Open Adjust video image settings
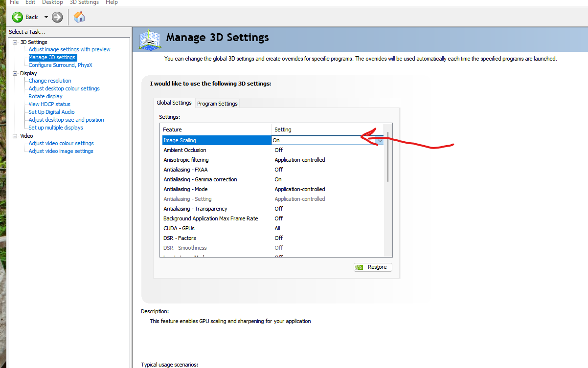The height and width of the screenshot is (368, 588). (x=61, y=151)
